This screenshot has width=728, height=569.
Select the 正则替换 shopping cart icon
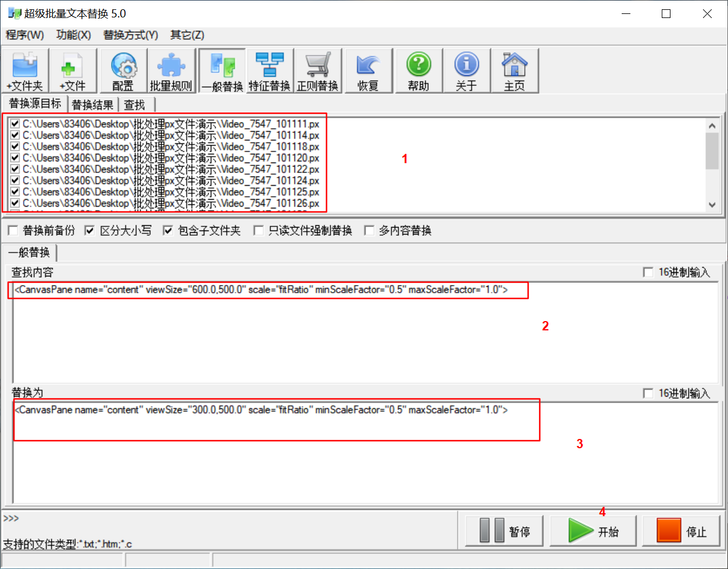pos(317,71)
